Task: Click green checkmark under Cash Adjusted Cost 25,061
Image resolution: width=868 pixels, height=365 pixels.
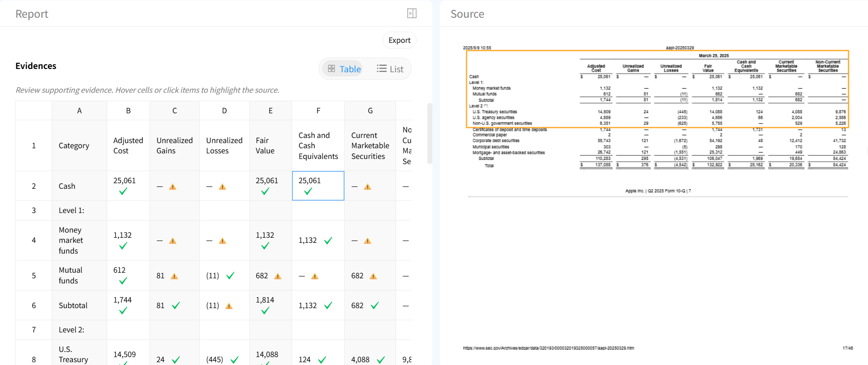Action: point(123,192)
